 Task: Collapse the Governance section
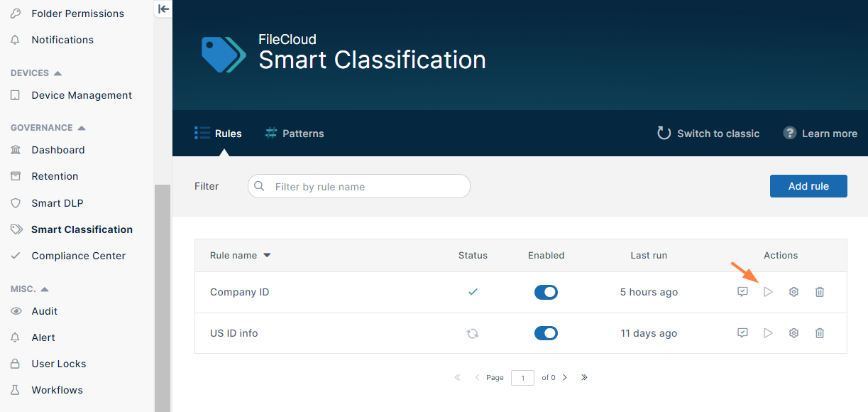81,128
